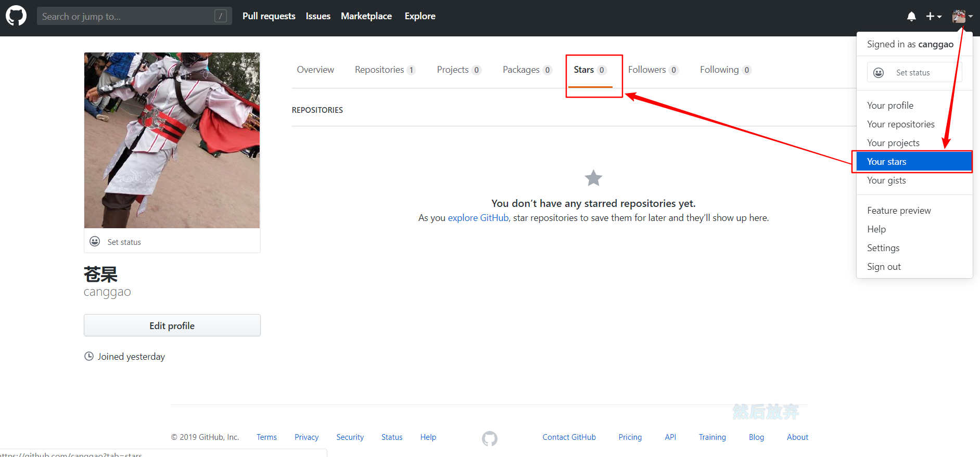Click the footer GitHub mark icon
980x457 pixels.
coord(489,439)
